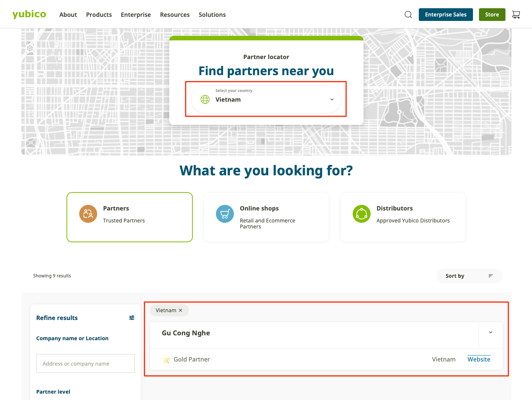Open the Products menu

click(x=99, y=15)
